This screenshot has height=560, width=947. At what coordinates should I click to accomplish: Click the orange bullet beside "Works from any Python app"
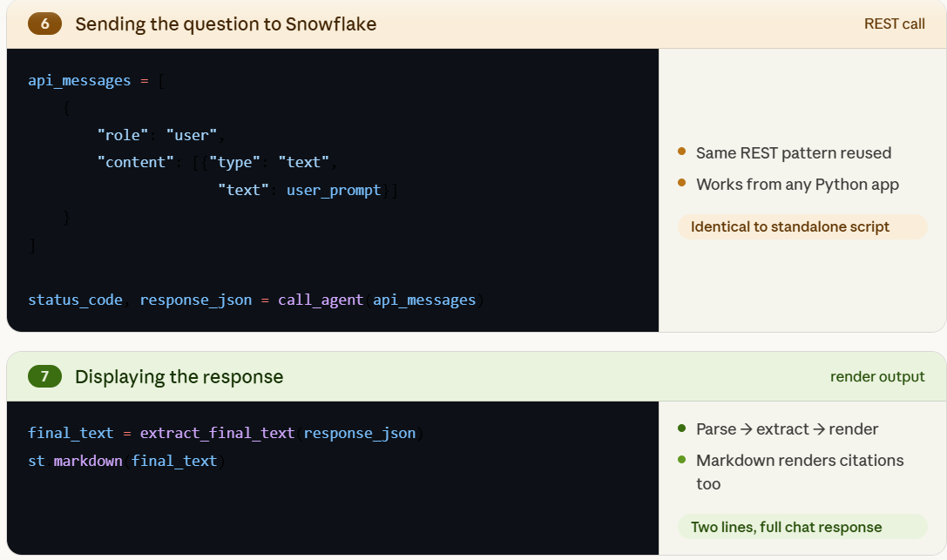point(682,184)
